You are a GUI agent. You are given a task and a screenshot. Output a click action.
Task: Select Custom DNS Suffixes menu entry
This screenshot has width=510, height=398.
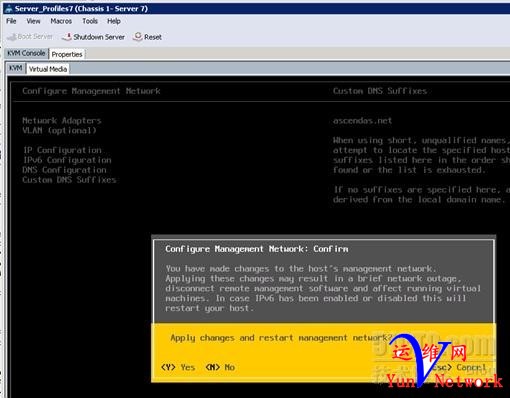pyautogui.click(x=69, y=180)
